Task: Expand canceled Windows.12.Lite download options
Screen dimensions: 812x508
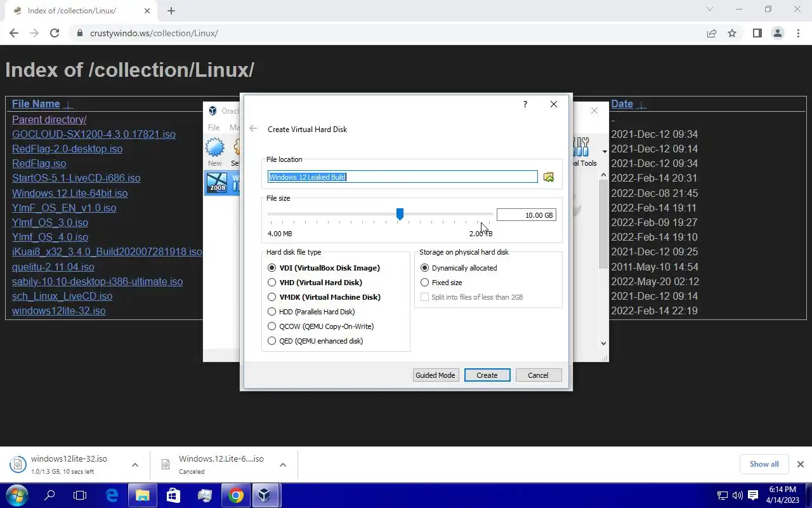Action: click(x=283, y=465)
